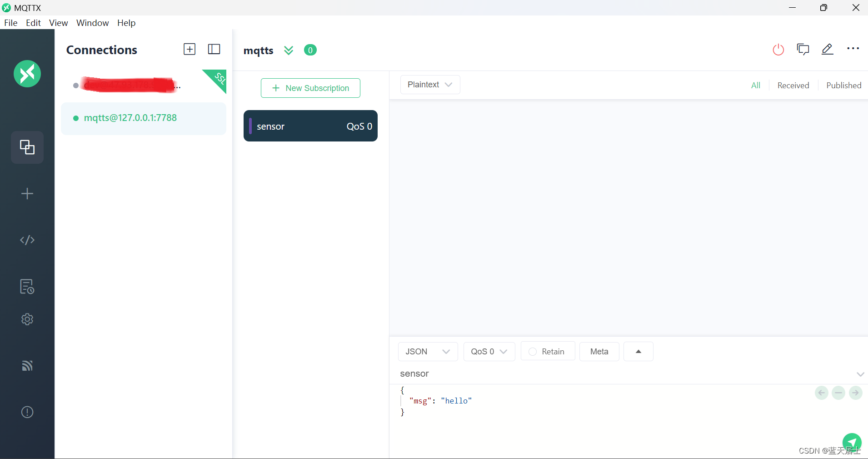868x459 pixels.
Task: Show Published messages filter tab
Action: (843, 86)
